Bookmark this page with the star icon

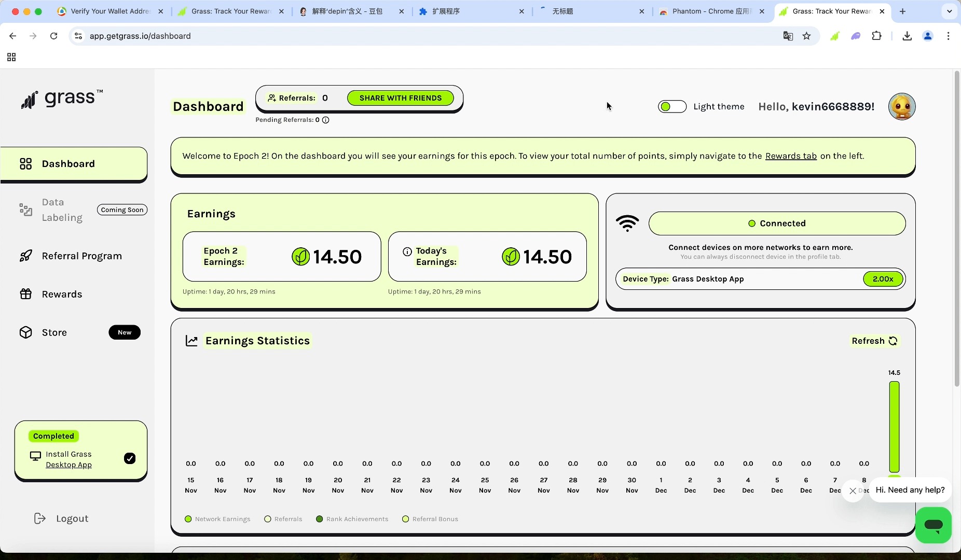[806, 36]
